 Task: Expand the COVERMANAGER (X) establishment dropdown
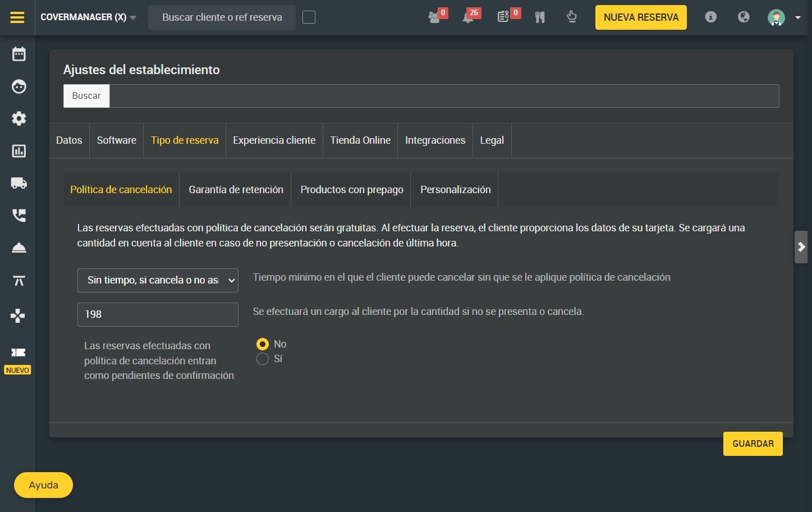(89, 17)
